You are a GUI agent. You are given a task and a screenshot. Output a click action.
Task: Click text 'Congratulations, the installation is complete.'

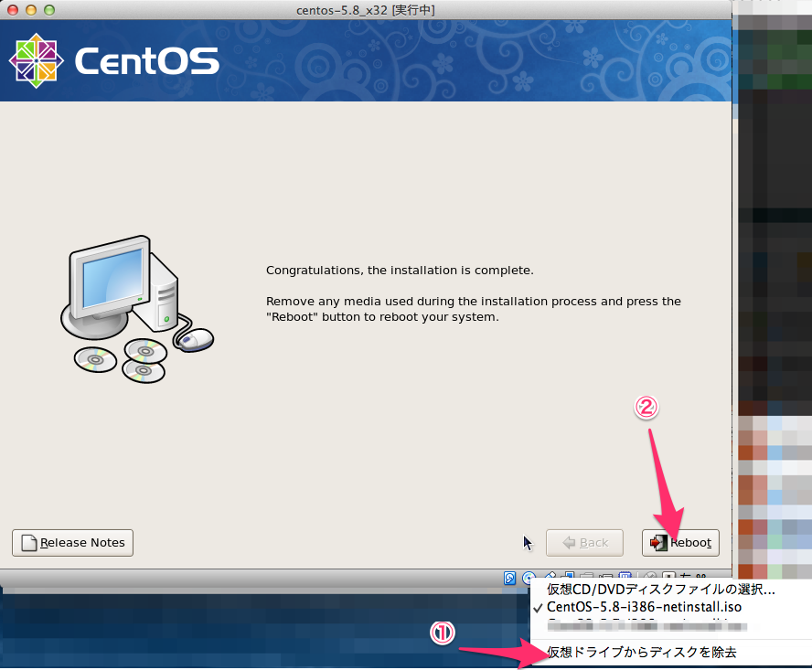[400, 271]
